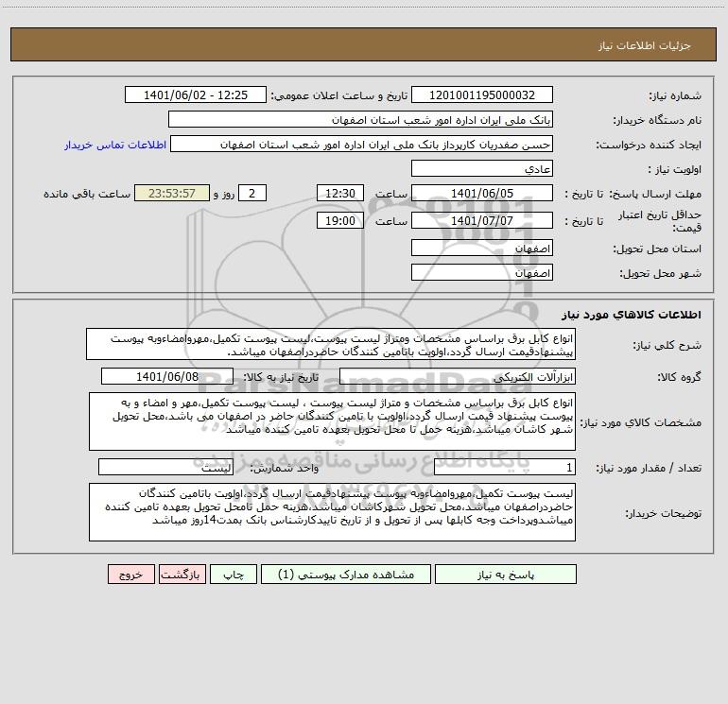Click the شهر محل تحویل label
This screenshot has width=728, height=704.
[x=660, y=274]
